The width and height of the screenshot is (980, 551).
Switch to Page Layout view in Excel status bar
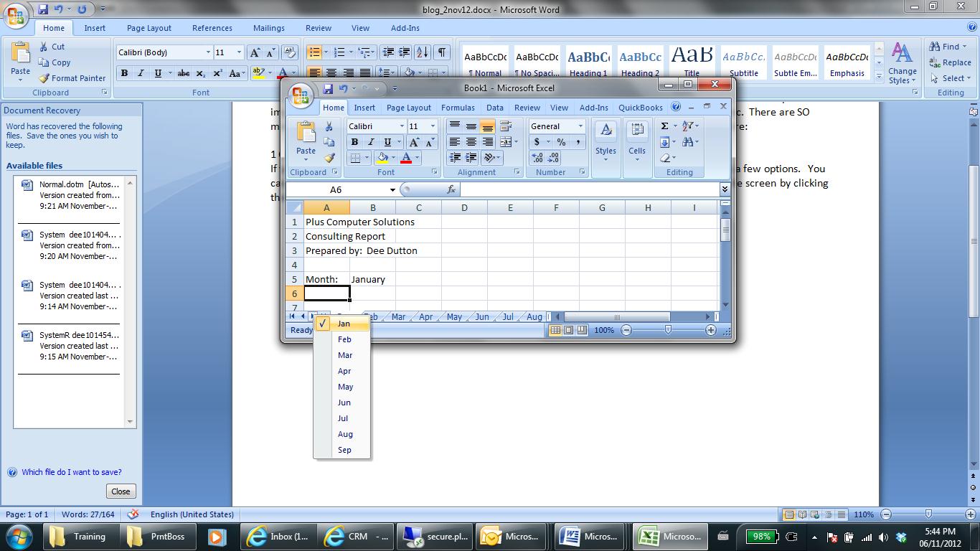567,330
